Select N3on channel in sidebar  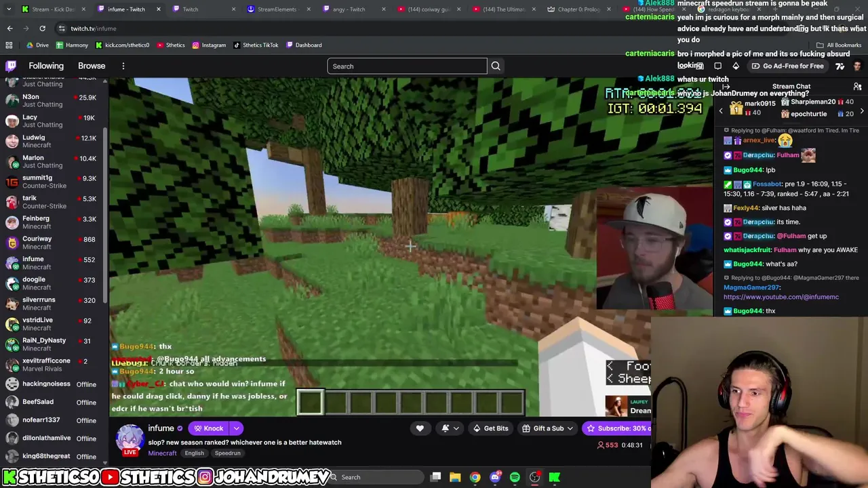[54, 100]
